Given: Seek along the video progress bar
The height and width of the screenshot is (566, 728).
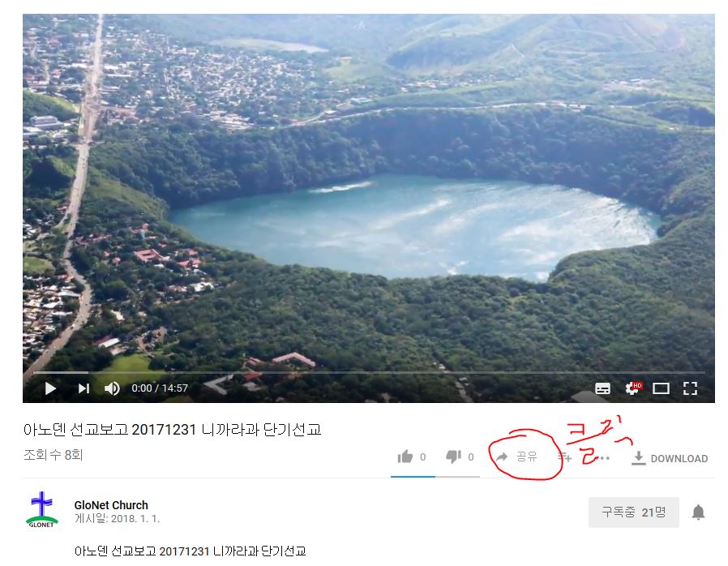Looking at the screenshot, I should pyautogui.click(x=369, y=372).
